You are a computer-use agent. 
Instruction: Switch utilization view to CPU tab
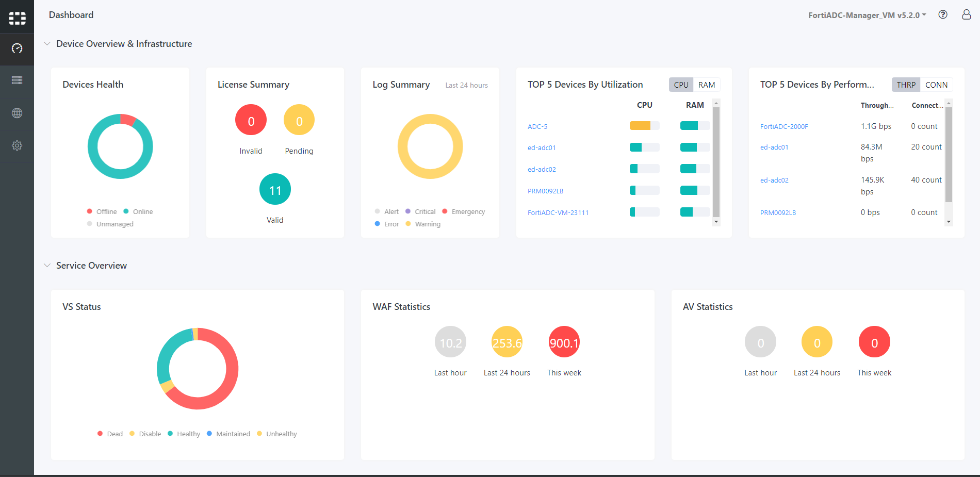click(x=681, y=85)
